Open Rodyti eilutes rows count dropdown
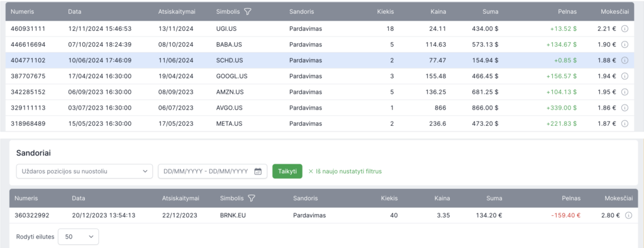Screen dimensions: 644x248 pyautogui.click(x=79, y=237)
